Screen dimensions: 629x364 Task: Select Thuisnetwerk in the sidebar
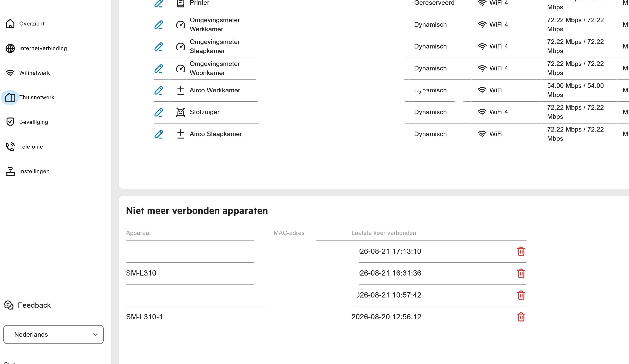[37, 98]
